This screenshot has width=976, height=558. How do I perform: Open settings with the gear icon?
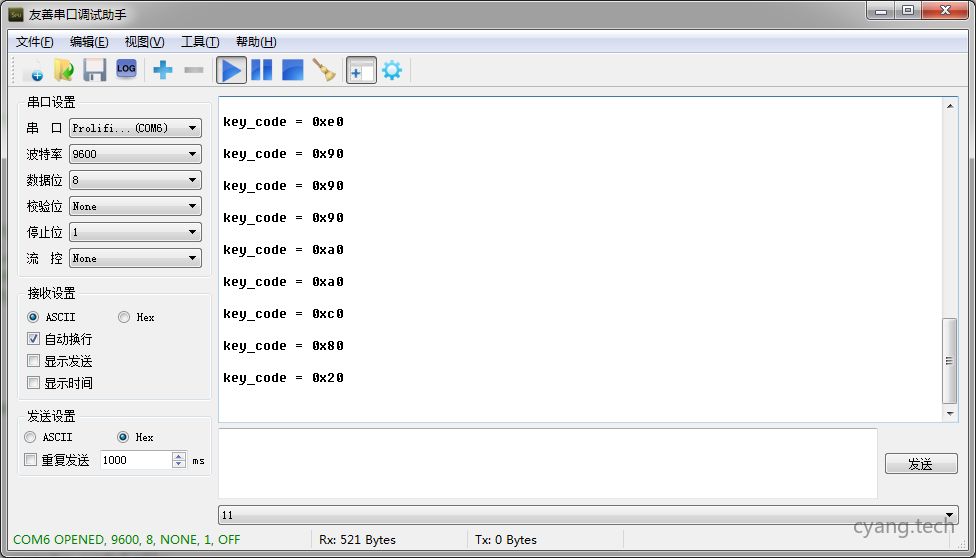tap(392, 70)
